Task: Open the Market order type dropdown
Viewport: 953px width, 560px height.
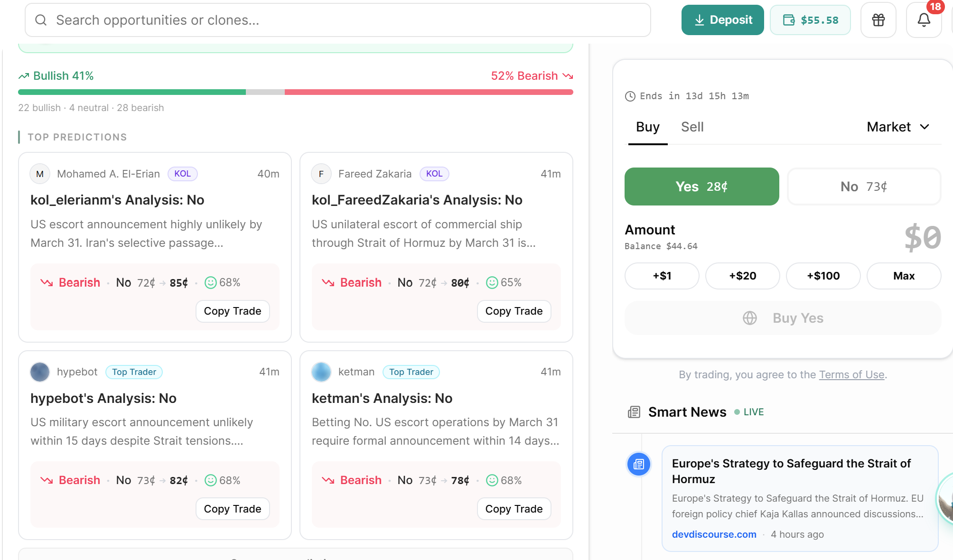Action: (x=897, y=127)
